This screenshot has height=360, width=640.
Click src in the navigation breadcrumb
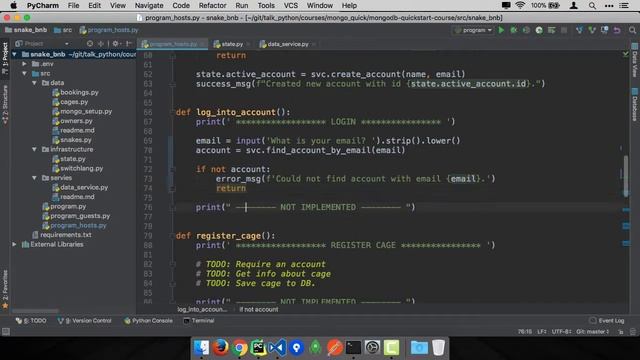click(x=63, y=30)
